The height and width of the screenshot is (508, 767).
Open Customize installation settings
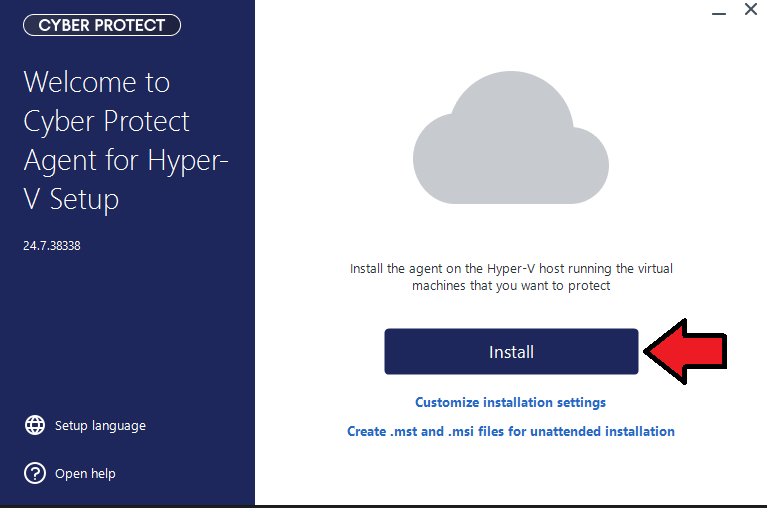[x=510, y=402]
